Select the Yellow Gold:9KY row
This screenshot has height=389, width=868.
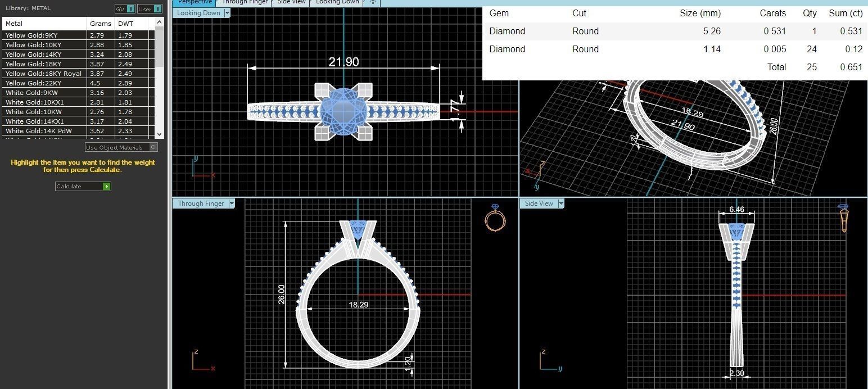pyautogui.click(x=79, y=35)
